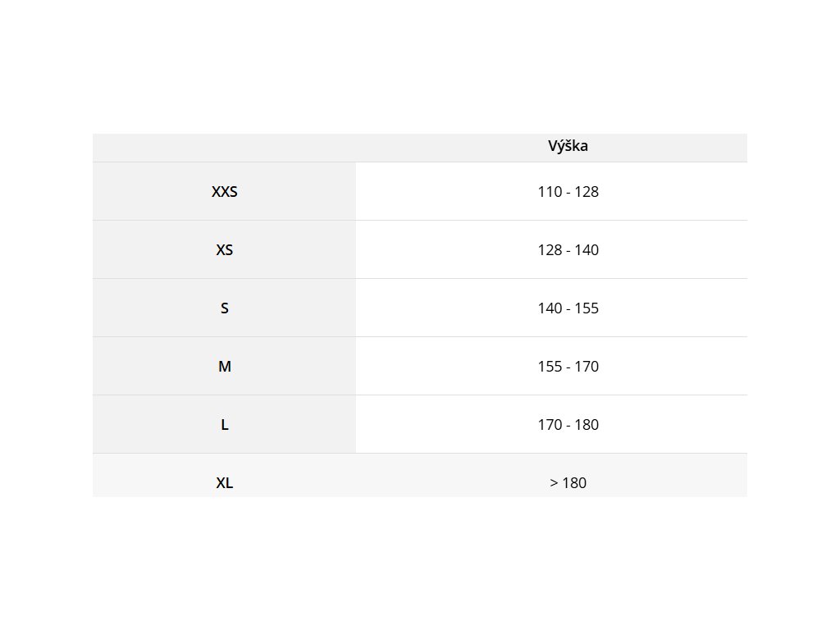
Task: Click the 110 - 128 height value
Action: [568, 192]
